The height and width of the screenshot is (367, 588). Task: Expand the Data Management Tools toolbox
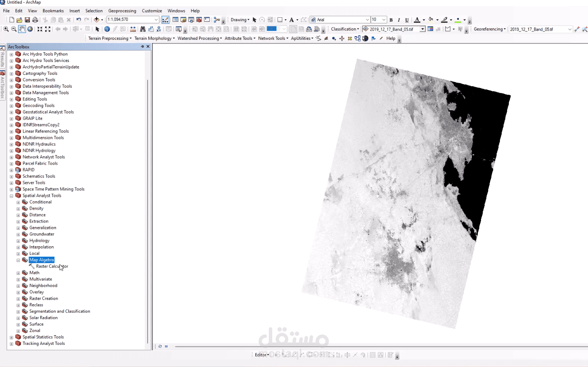coord(12,93)
